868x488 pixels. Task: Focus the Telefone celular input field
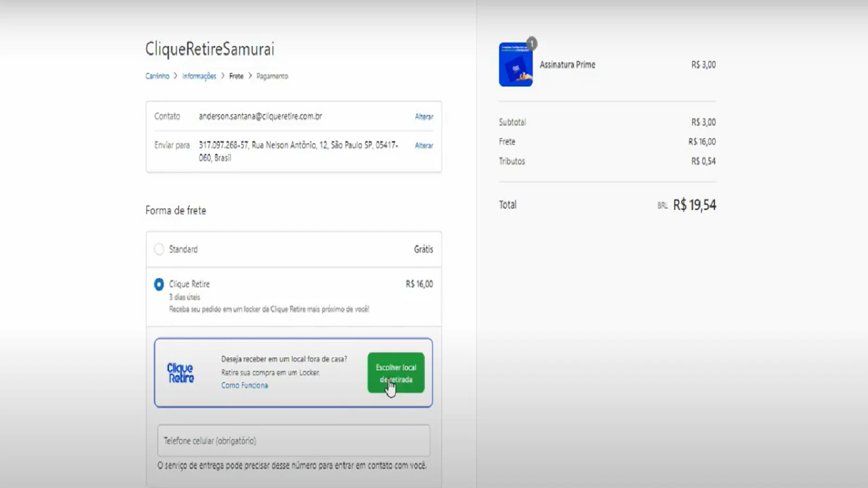(x=293, y=441)
